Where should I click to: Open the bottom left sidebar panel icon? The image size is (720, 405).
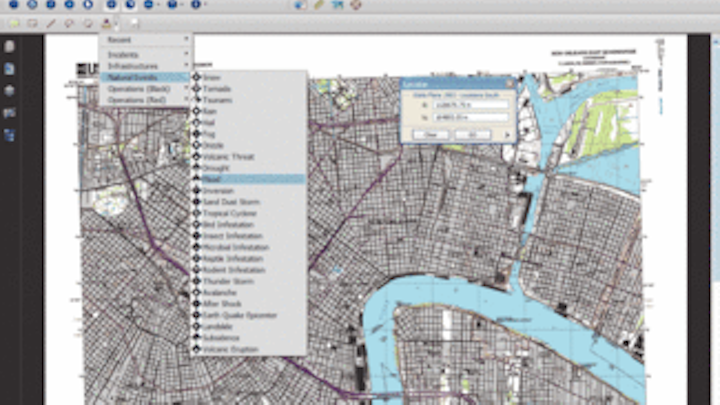[x=10, y=135]
